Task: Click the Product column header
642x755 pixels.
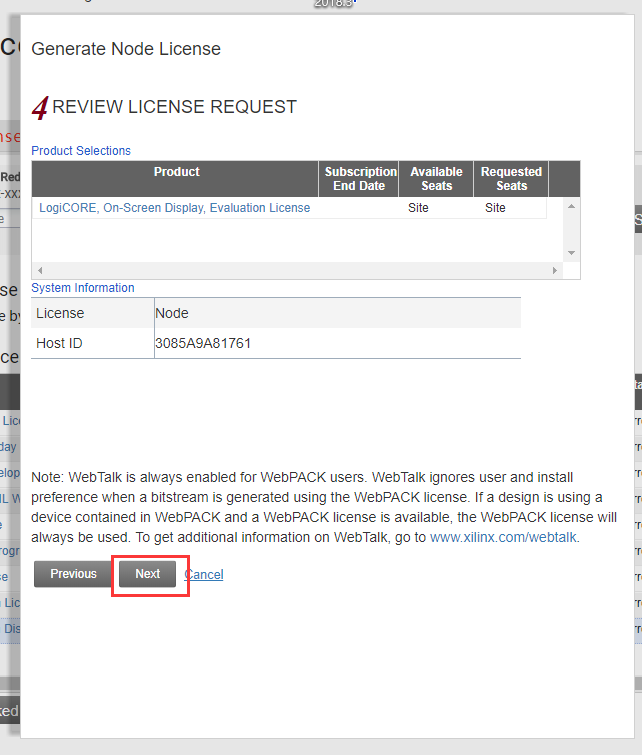Action: click(x=175, y=179)
